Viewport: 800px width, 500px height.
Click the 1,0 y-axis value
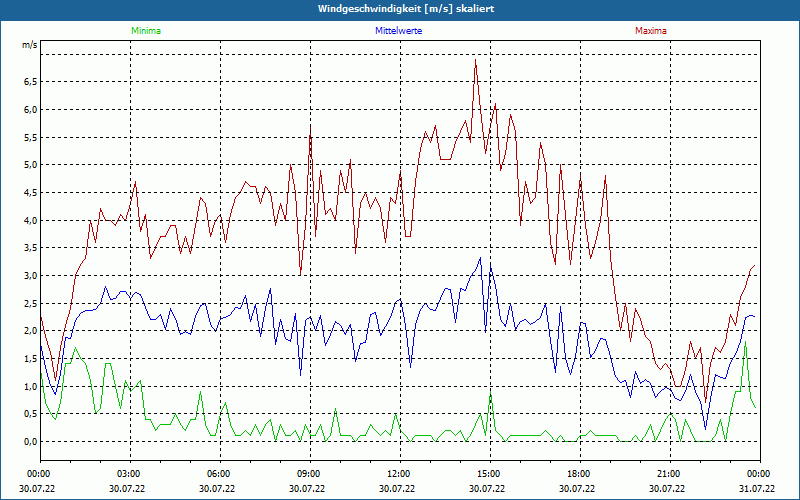pyautogui.click(x=31, y=386)
